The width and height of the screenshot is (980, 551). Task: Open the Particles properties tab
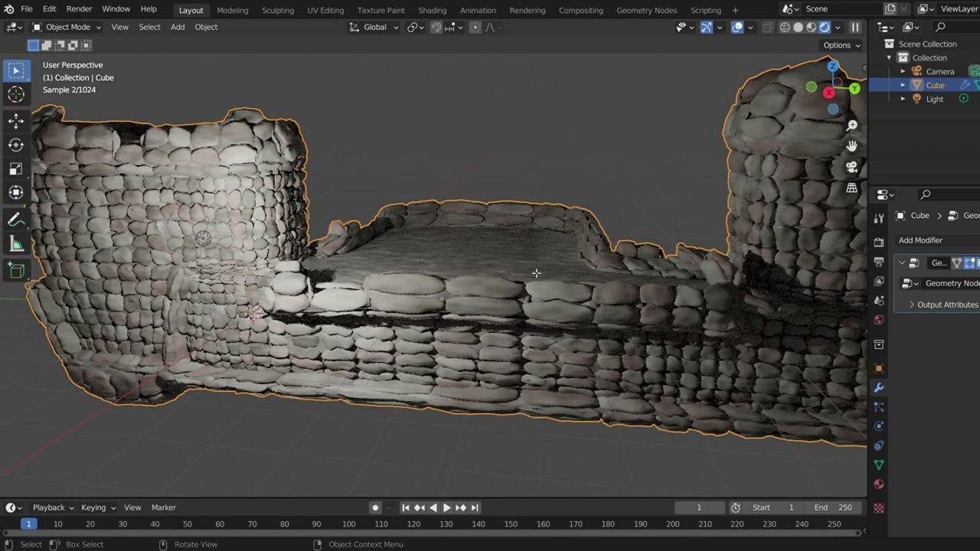coord(879,407)
